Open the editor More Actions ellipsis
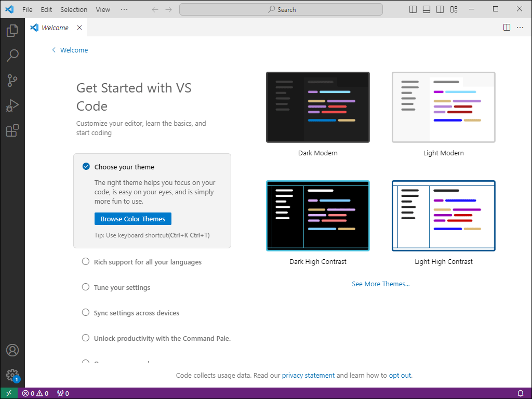Screen dimensions: 532x399 pos(520,28)
